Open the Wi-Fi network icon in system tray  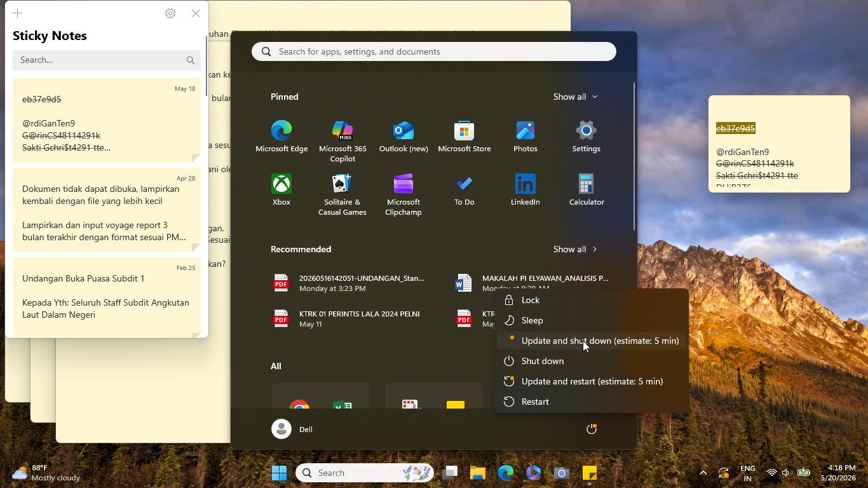[x=771, y=473]
